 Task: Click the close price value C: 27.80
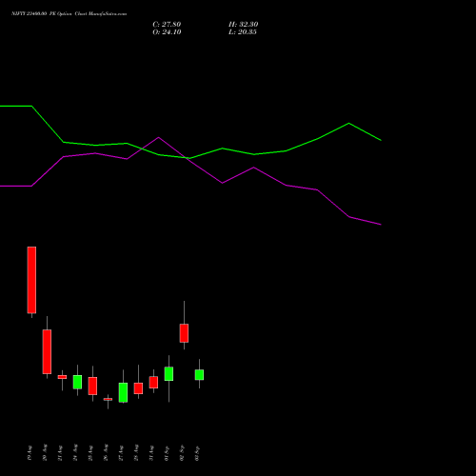(x=167, y=25)
